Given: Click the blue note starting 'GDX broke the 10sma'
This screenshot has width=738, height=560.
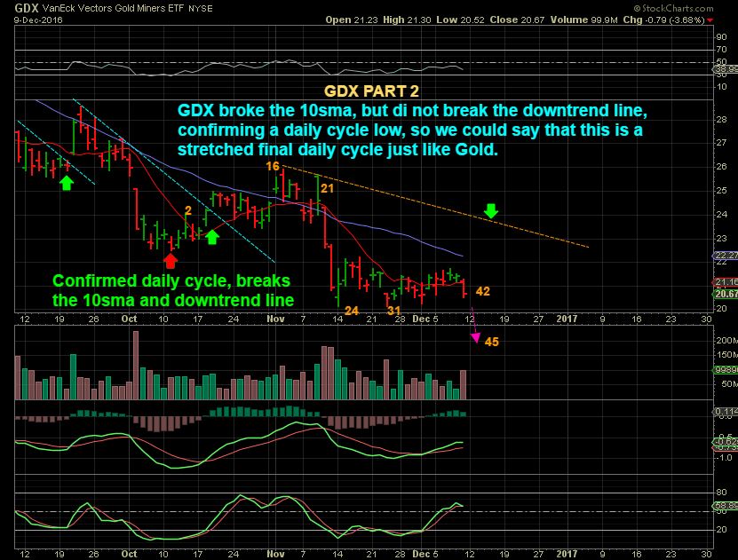Looking at the screenshot, I should 412,130.
